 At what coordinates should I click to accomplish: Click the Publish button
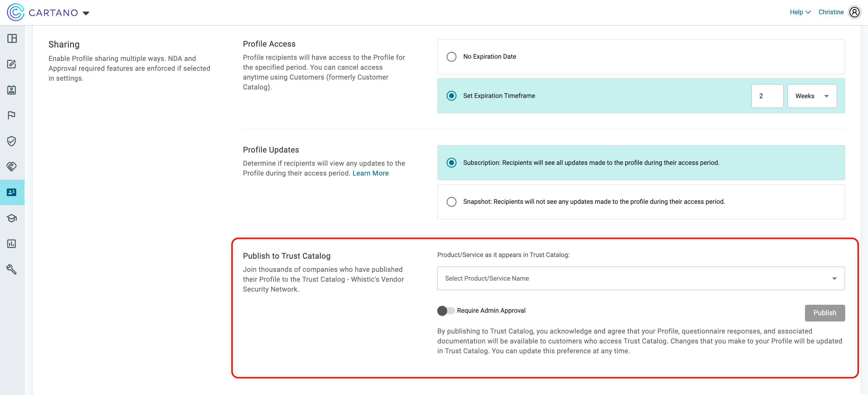[824, 313]
